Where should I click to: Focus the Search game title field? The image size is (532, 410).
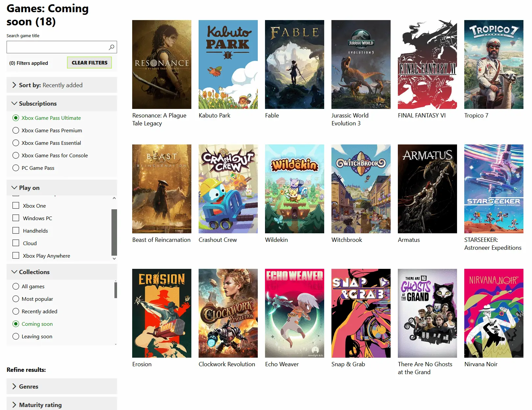(x=62, y=47)
